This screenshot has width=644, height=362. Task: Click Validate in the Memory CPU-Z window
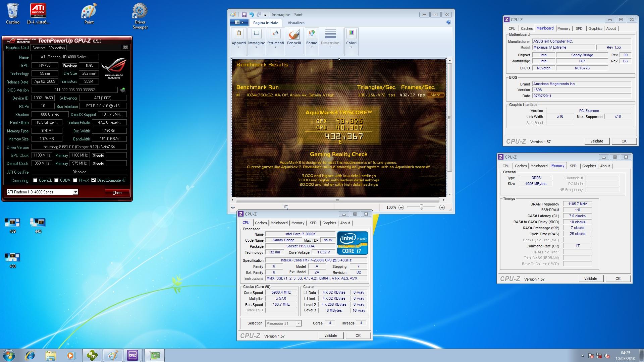[591, 279]
